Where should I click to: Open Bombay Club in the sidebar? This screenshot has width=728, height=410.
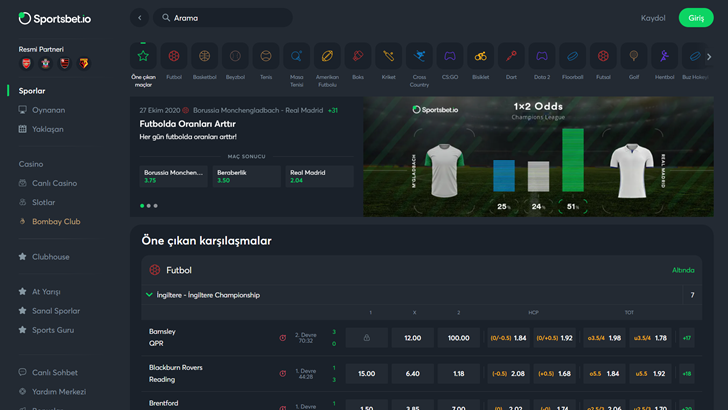[50, 221]
